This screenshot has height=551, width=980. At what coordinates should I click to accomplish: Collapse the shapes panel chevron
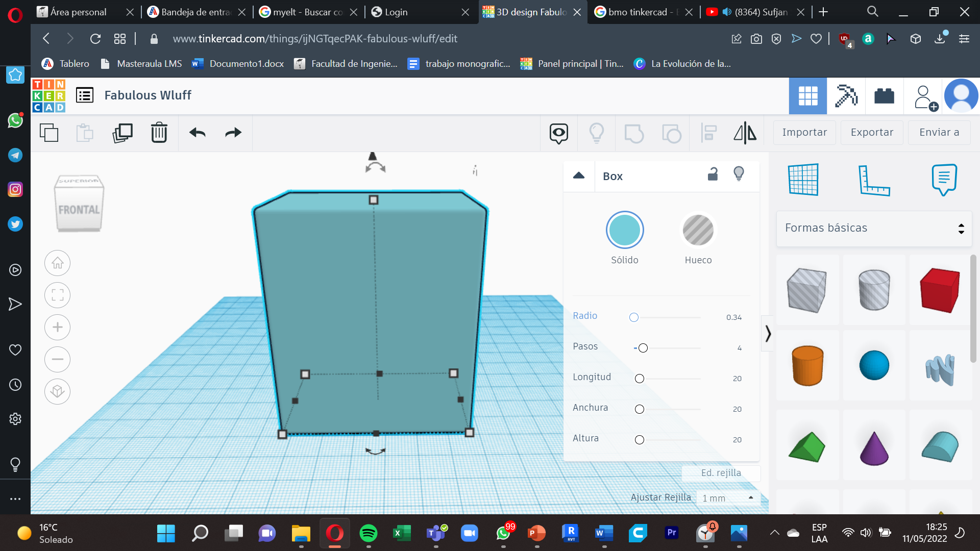[x=768, y=334]
